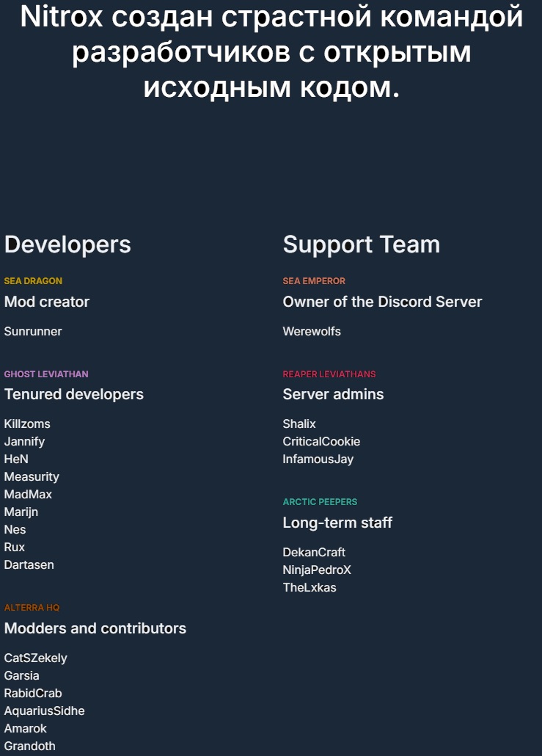Click NinjaPedroX in the staff list

pos(317,570)
